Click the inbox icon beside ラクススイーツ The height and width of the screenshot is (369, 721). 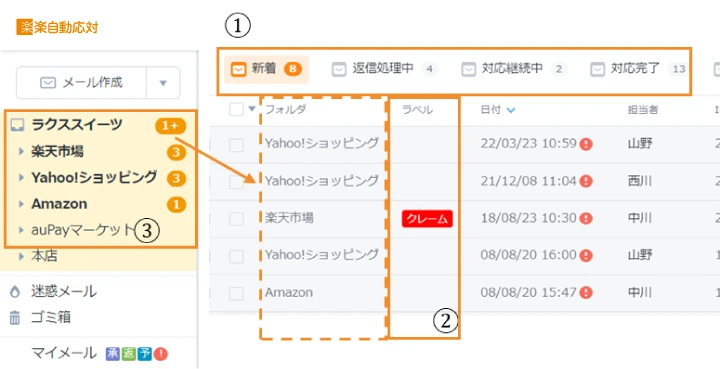17,125
